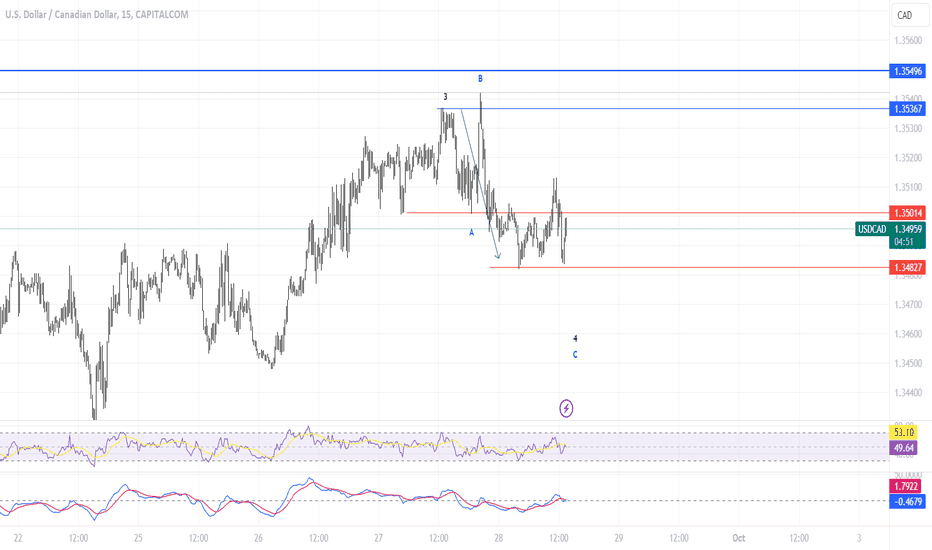
Task: Select the 1.35367 blue price label
Action: point(907,109)
